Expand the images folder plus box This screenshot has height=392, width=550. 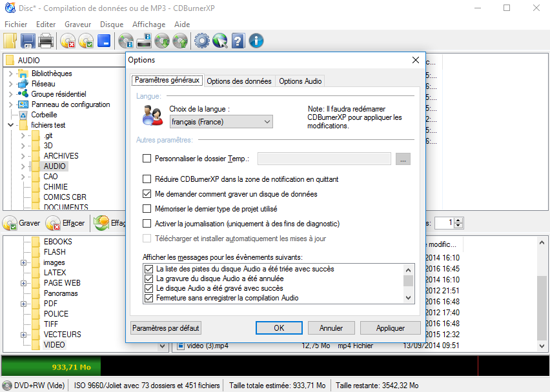click(23, 262)
